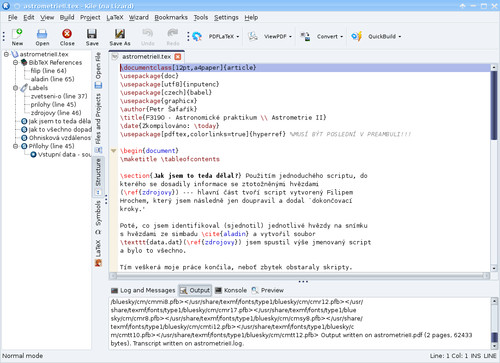
Task: Select the Output tab
Action: [195, 290]
